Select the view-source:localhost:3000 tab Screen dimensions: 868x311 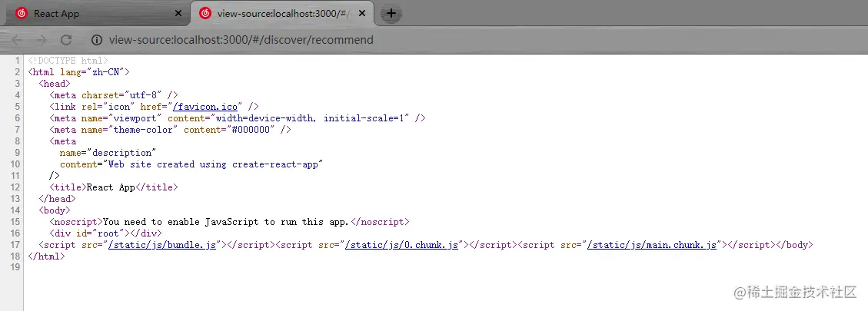coord(282,14)
